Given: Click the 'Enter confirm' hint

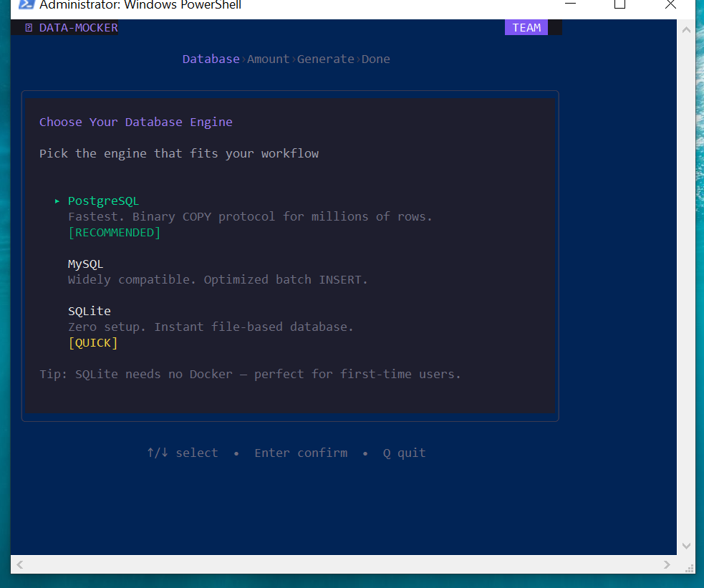Looking at the screenshot, I should tap(301, 453).
